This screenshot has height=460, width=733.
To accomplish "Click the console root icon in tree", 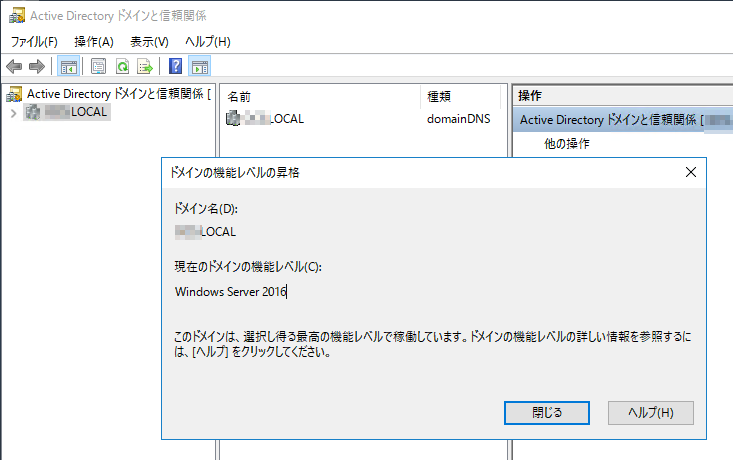I will [x=14, y=94].
